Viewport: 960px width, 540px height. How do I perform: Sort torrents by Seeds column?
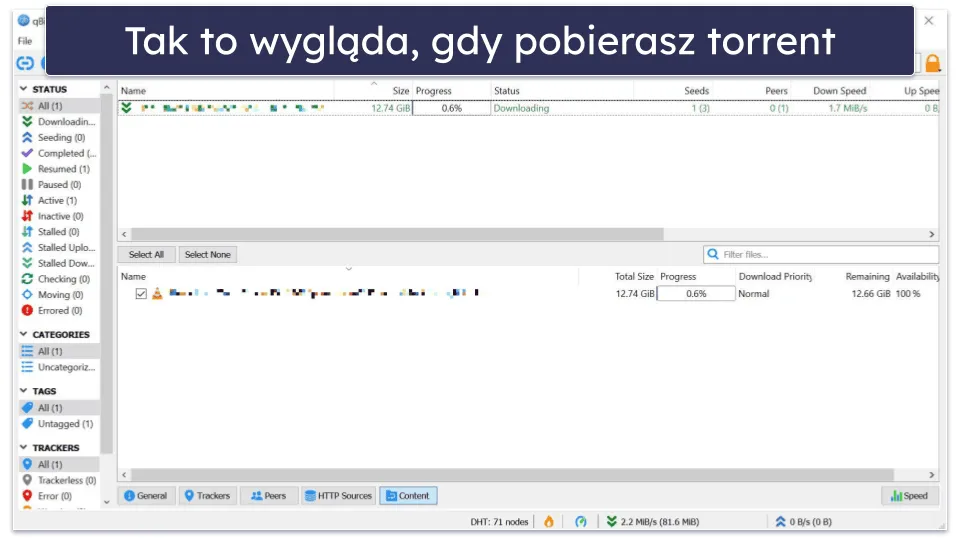pyautogui.click(x=696, y=91)
